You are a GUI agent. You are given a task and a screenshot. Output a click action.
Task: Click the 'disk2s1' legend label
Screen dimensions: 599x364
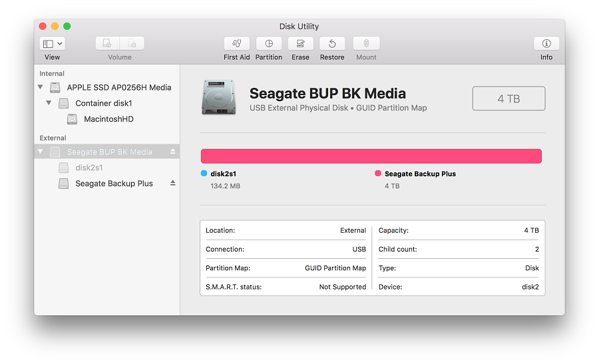(x=223, y=174)
